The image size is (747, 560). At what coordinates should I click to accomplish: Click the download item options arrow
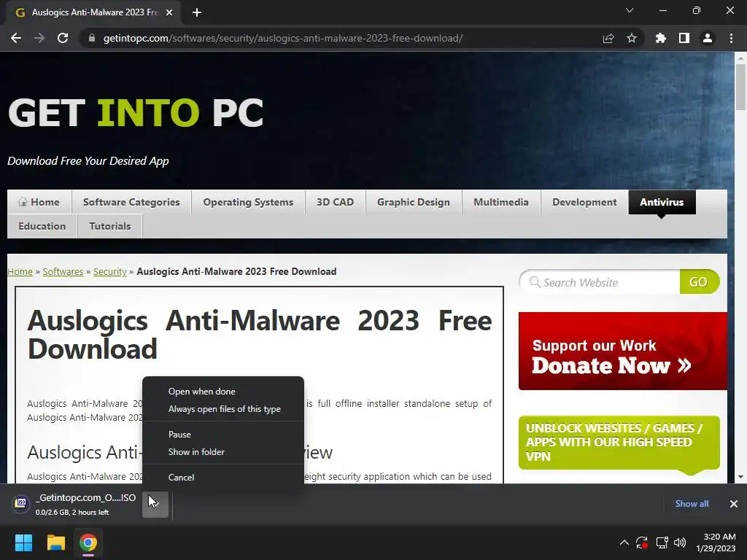pos(155,505)
